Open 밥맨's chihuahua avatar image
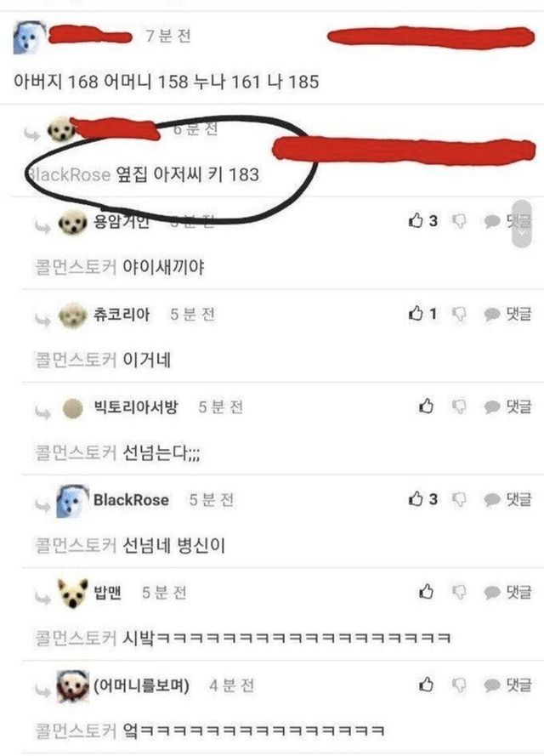The image size is (544, 756). click(73, 594)
